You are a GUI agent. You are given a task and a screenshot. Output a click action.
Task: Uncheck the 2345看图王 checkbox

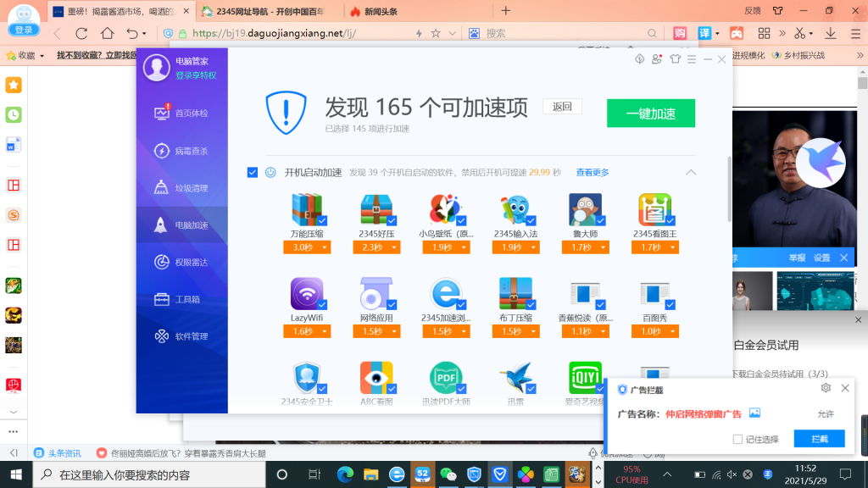click(670, 221)
